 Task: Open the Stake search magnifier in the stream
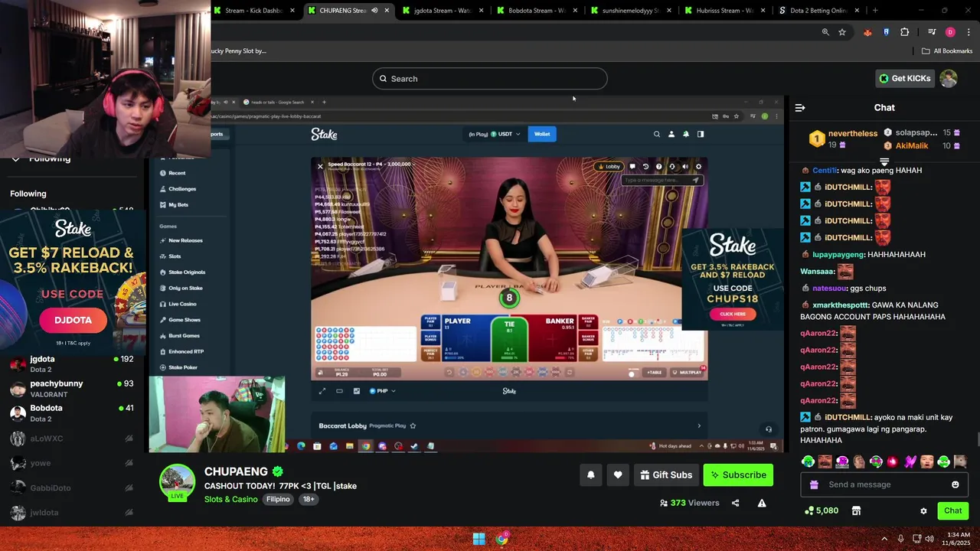pyautogui.click(x=656, y=134)
